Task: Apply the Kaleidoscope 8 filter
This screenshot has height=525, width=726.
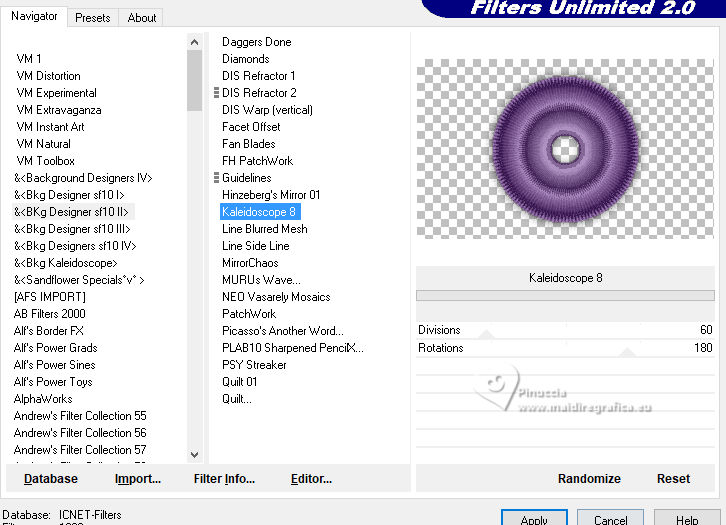Action: click(534, 519)
